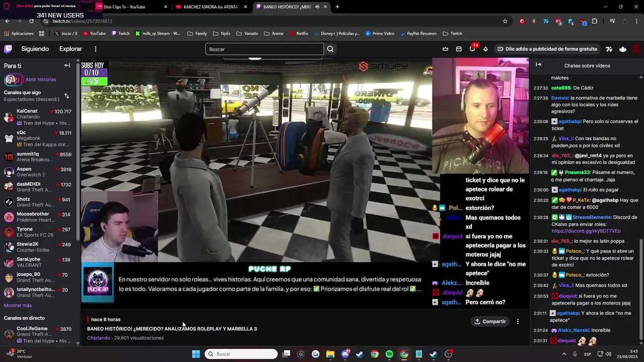This screenshot has width=644, height=362.
Task: Open summit1g channel in sidebar
Action: tap(38, 156)
